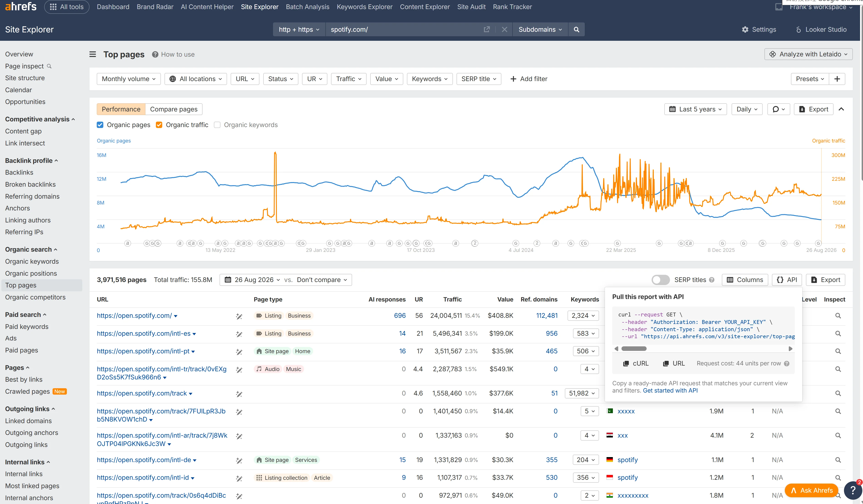Open the Traffic filter dropdown
Screen dimensions: 863x504
(x=349, y=79)
